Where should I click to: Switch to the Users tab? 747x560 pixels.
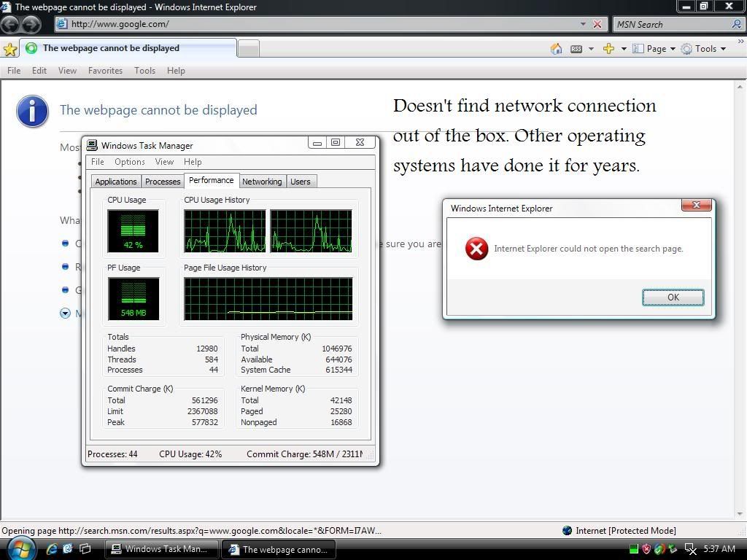coord(301,182)
